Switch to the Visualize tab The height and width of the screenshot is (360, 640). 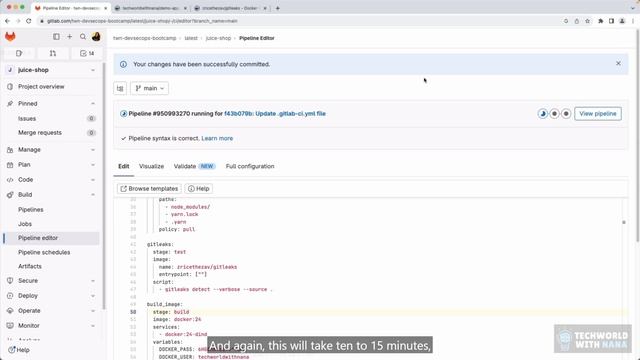(x=151, y=167)
